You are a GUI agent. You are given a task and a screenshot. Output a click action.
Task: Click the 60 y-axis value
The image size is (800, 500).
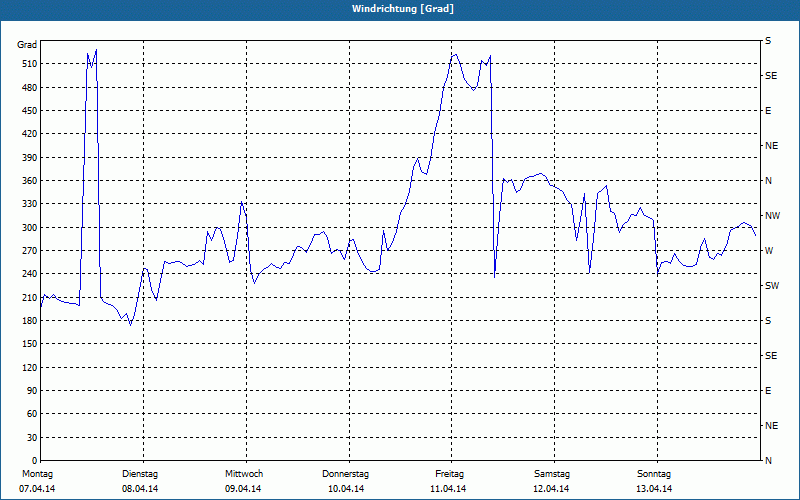32,414
